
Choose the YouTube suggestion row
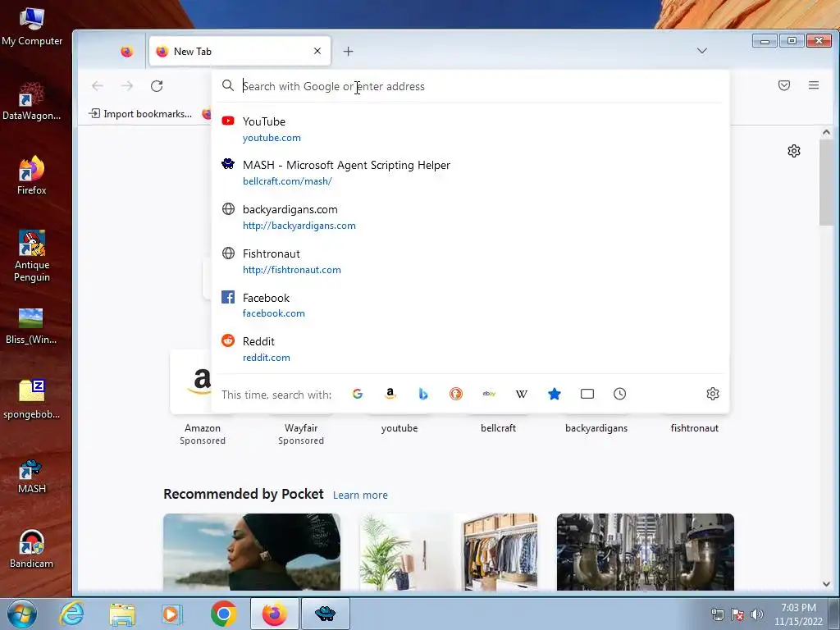click(470, 129)
